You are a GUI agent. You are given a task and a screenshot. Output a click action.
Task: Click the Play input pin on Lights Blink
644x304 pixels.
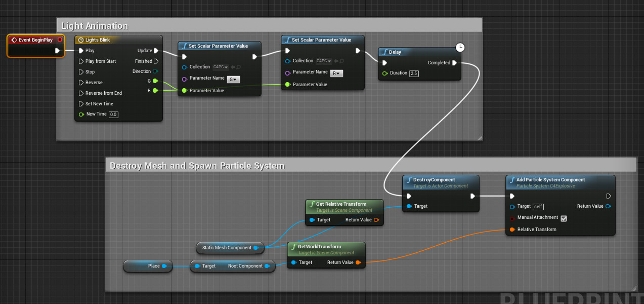point(81,51)
